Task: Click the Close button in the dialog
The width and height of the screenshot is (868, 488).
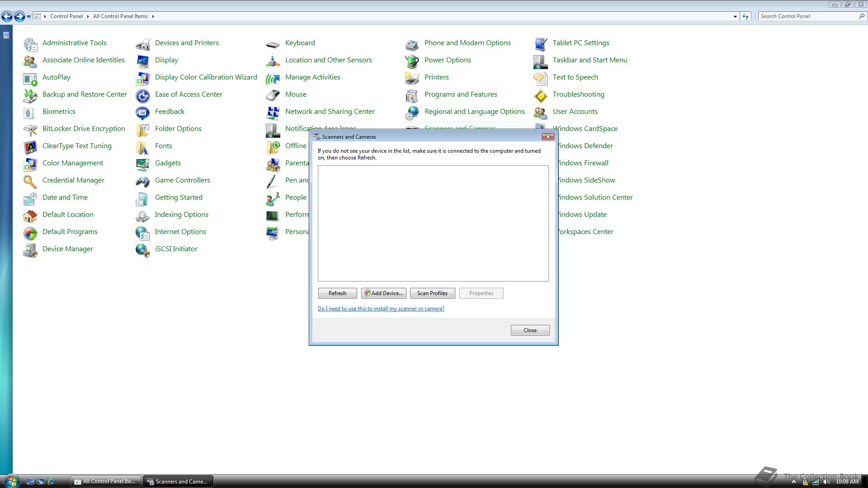Action: coord(530,330)
